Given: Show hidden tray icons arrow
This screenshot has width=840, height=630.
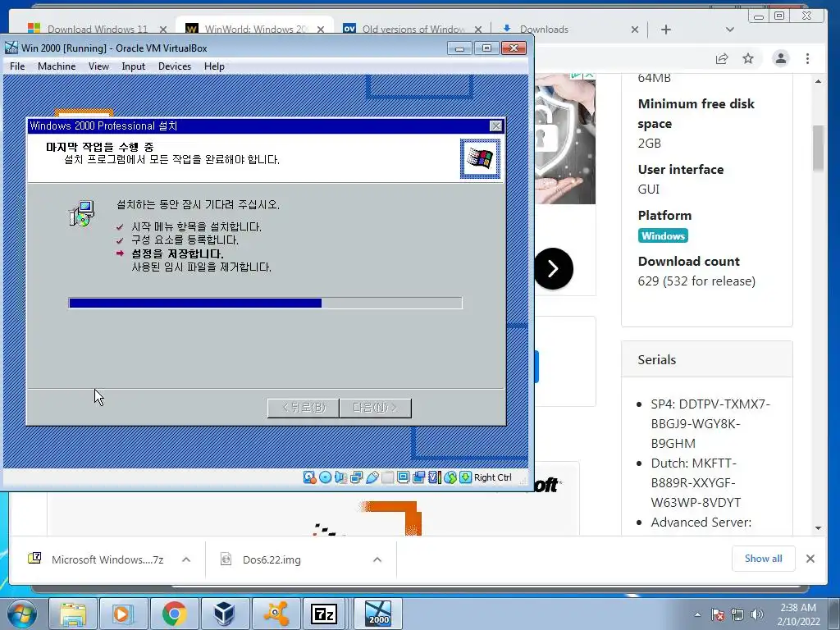Looking at the screenshot, I should coord(697,614).
